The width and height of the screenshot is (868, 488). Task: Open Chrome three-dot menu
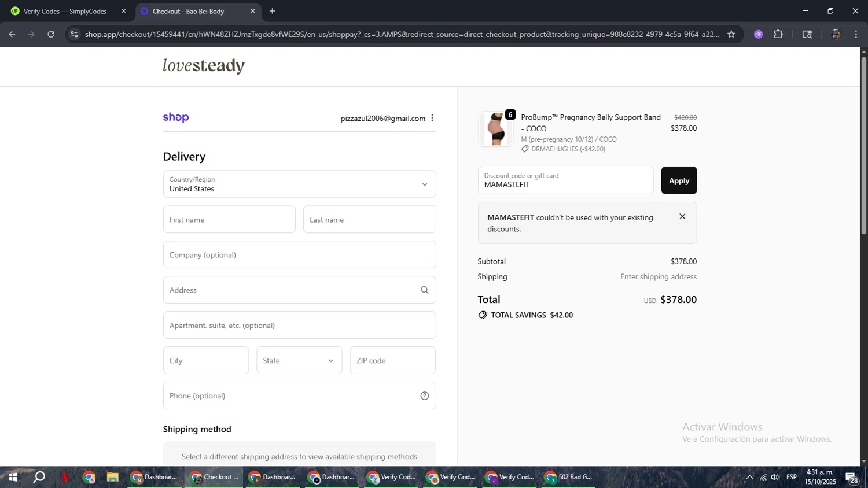pos(856,34)
